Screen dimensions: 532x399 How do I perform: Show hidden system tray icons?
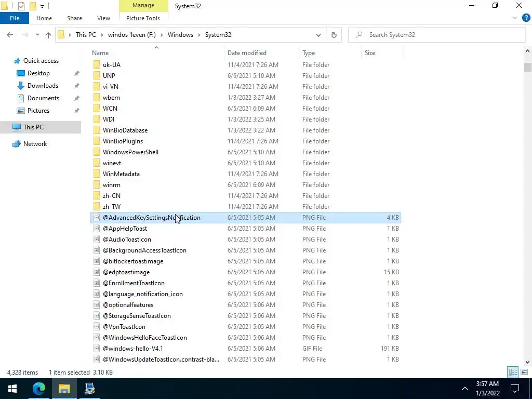[x=465, y=389]
